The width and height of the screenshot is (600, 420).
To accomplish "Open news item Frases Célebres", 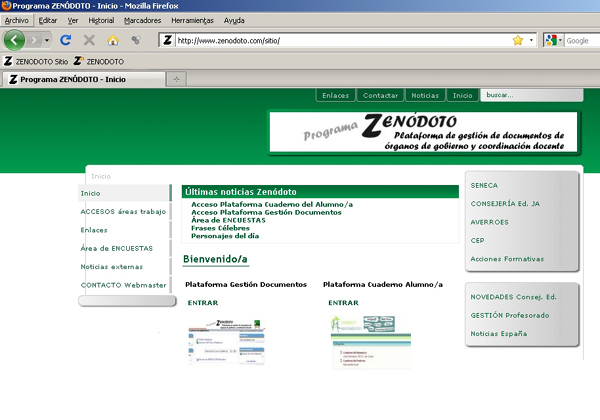I will pos(220,228).
